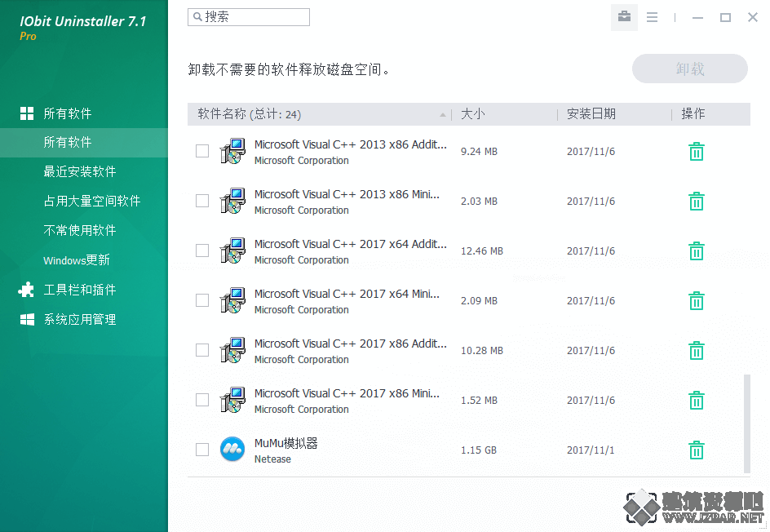Show 占用大量空间软件 list
Viewport: 770px width, 532px height.
[92, 201]
